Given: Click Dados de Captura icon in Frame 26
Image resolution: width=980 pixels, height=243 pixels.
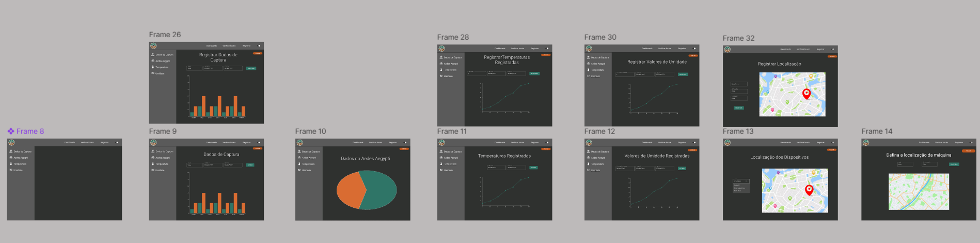Looking at the screenshot, I should tap(153, 54).
